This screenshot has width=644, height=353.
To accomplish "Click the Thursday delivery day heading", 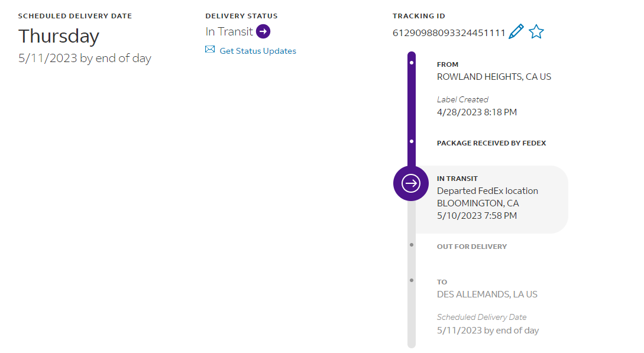I will coord(59,36).
